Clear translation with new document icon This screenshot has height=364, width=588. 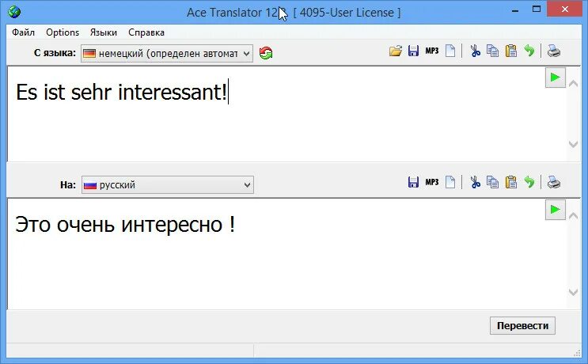click(450, 182)
